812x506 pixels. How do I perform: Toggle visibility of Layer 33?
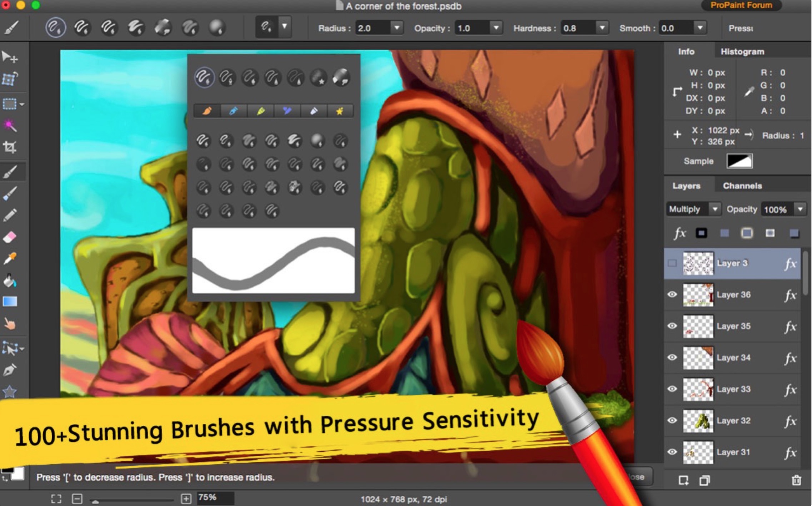tap(672, 389)
